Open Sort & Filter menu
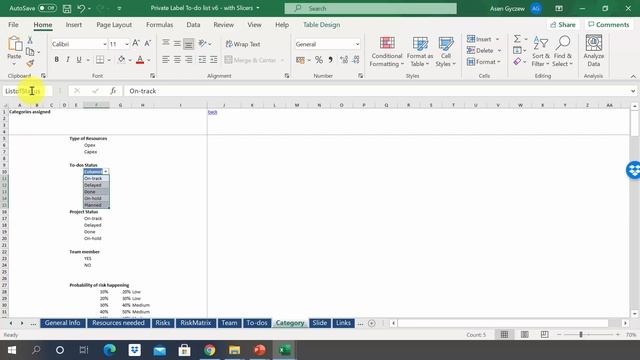The height and width of the screenshot is (360, 640). click(540, 52)
